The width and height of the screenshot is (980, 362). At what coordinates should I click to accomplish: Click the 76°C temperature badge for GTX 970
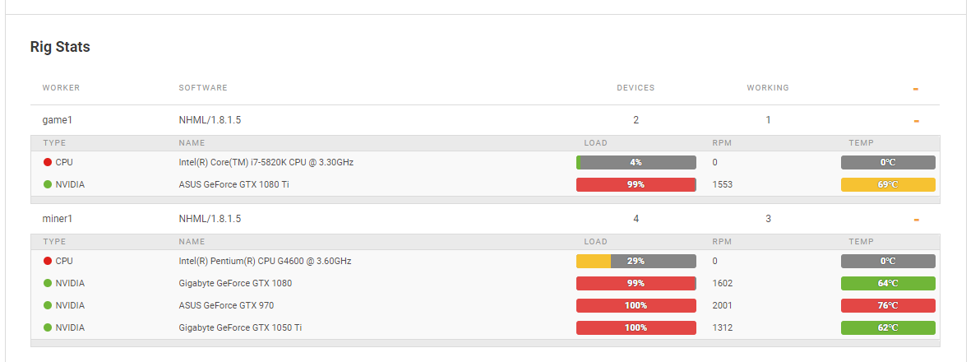coord(888,305)
